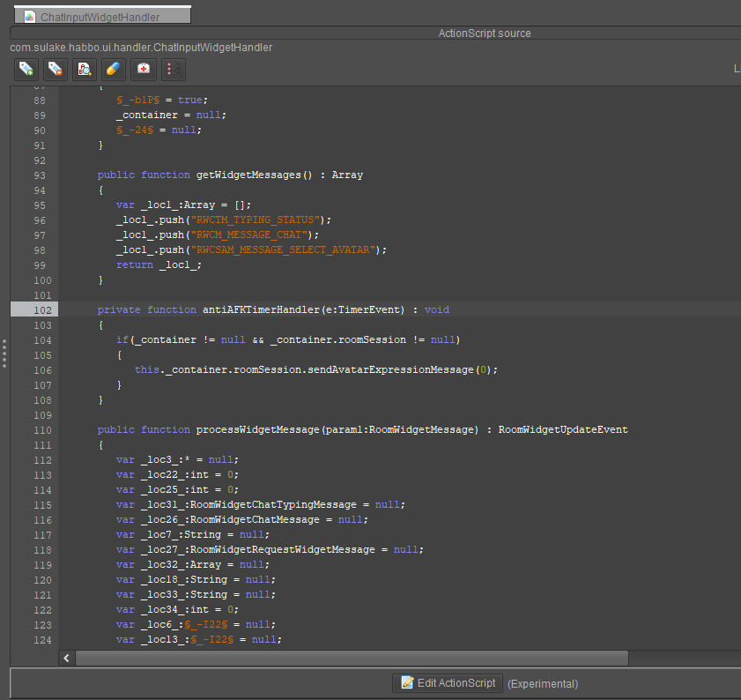Click the §_-b1P§ identifier on line 88
The image size is (741, 700).
[x=138, y=101]
